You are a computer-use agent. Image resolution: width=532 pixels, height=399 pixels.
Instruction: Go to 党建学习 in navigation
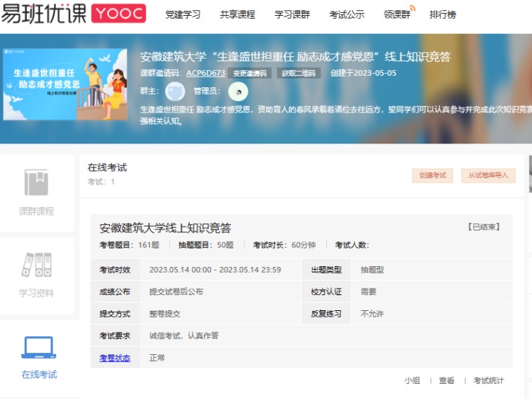(x=183, y=14)
